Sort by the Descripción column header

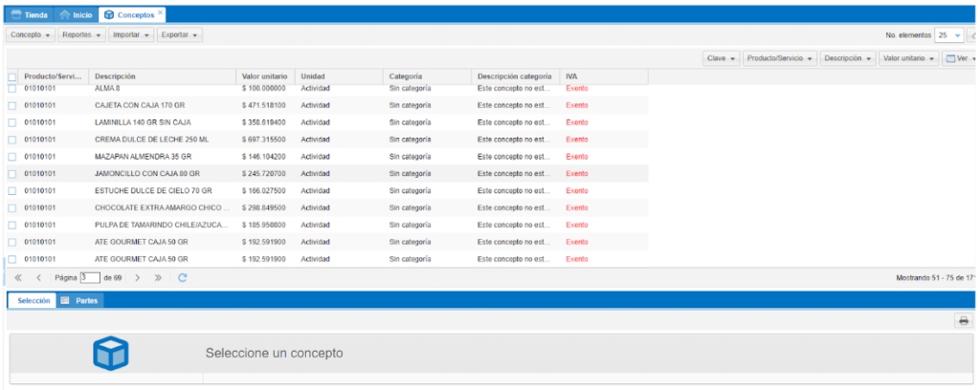click(x=115, y=76)
